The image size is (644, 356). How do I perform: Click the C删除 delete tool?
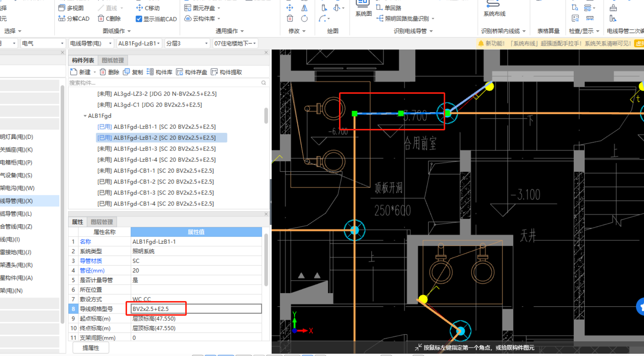point(109,19)
